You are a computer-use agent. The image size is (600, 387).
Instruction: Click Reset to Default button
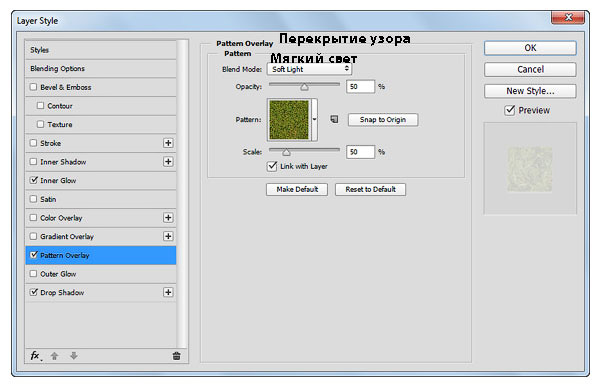click(x=370, y=189)
